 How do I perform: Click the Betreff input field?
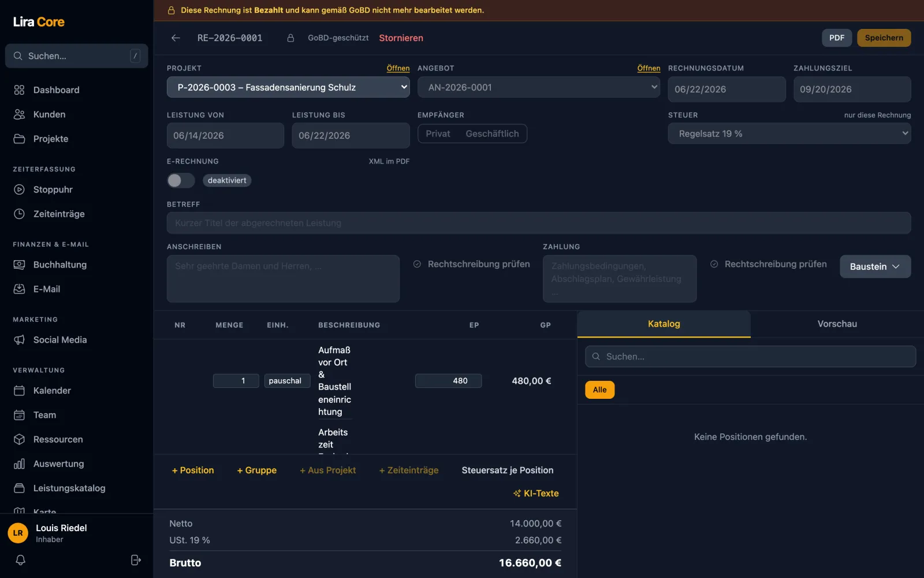(539, 223)
